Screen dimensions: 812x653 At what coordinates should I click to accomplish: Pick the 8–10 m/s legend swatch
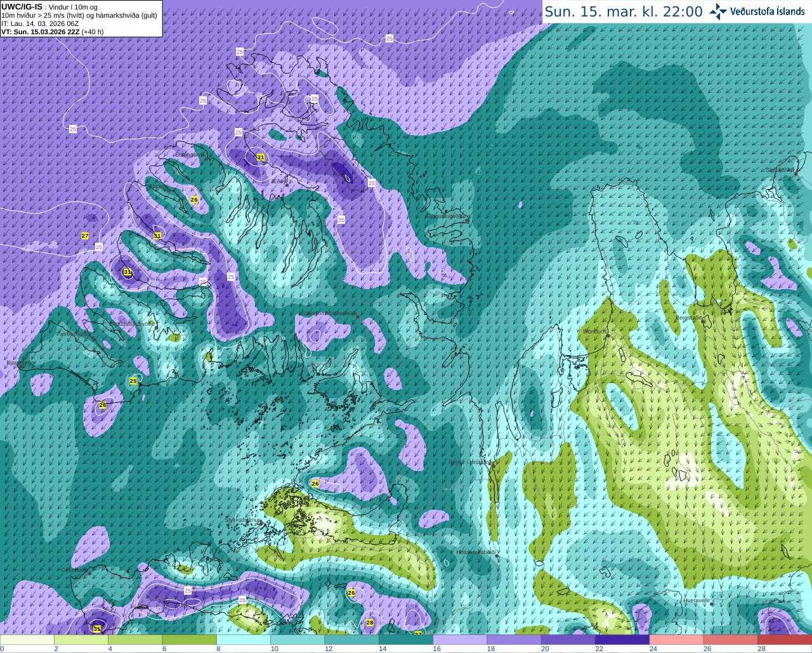[x=244, y=640]
